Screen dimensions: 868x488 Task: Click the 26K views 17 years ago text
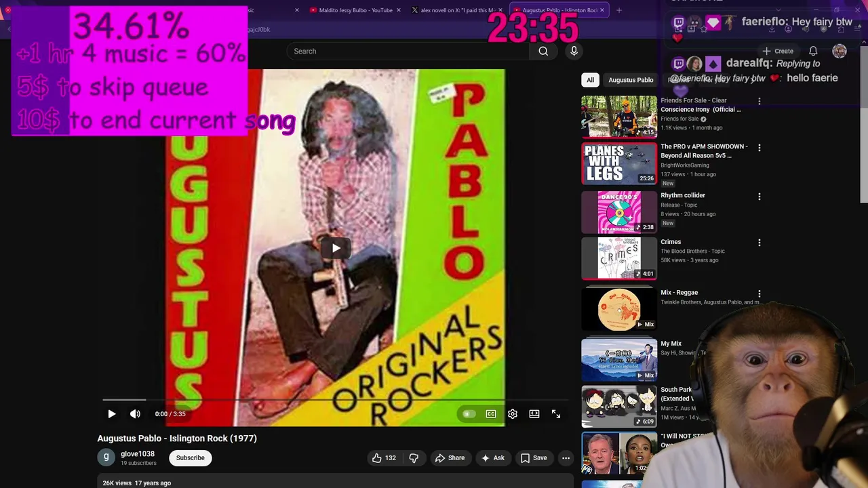click(x=137, y=483)
